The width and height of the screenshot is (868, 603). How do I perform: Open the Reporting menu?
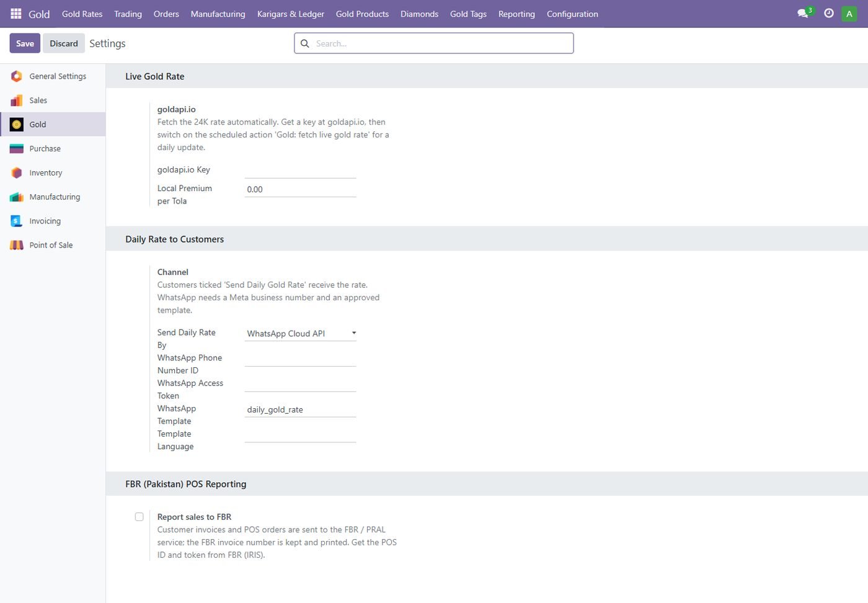tap(516, 14)
